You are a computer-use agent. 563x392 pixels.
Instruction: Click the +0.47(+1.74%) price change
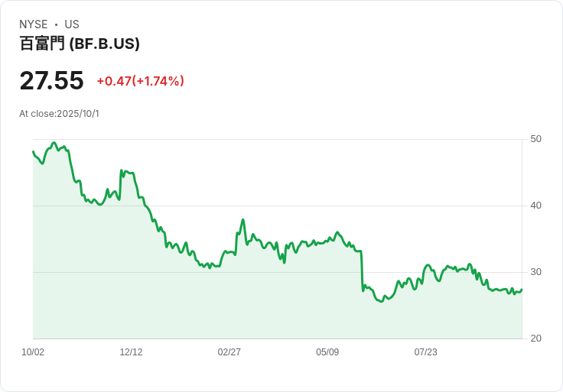140,81
